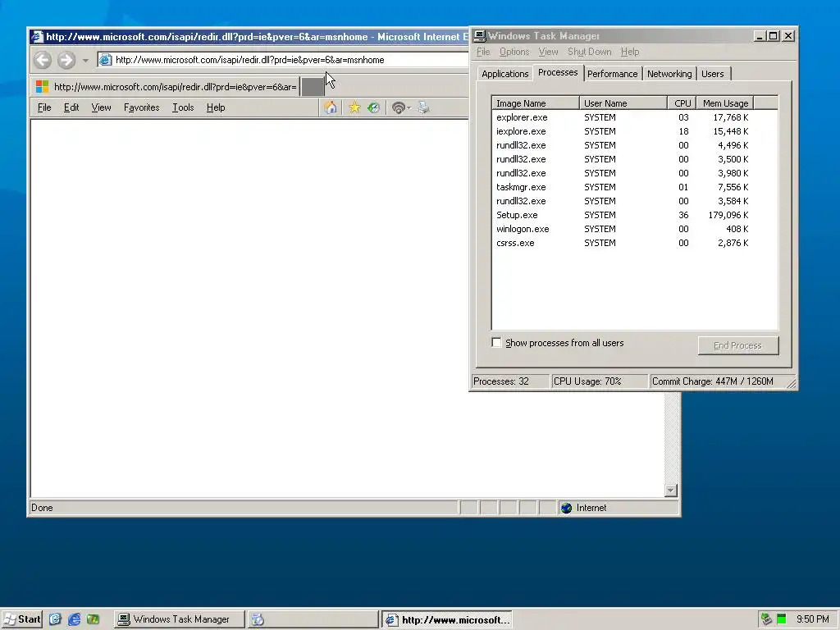Click the page icon in the address bar
The height and width of the screenshot is (630, 840).
tap(106, 60)
